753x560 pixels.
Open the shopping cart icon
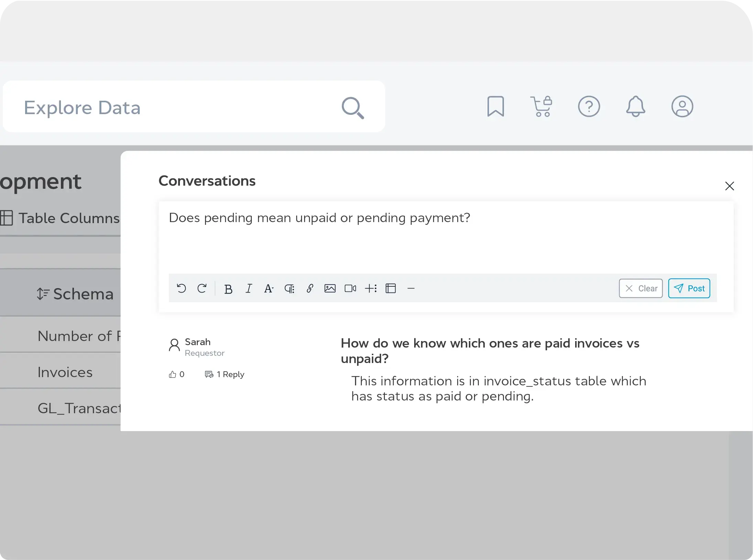coord(541,106)
